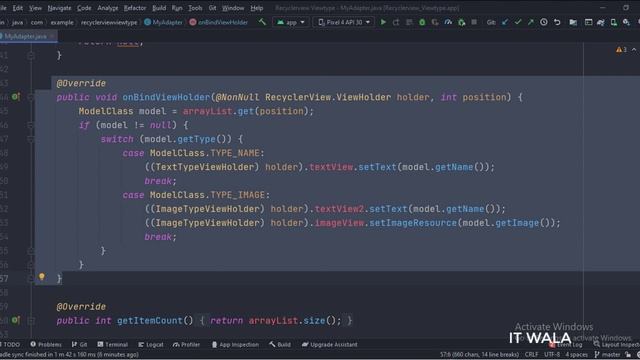Click the CRLF line separator indicator

click(x=531, y=354)
